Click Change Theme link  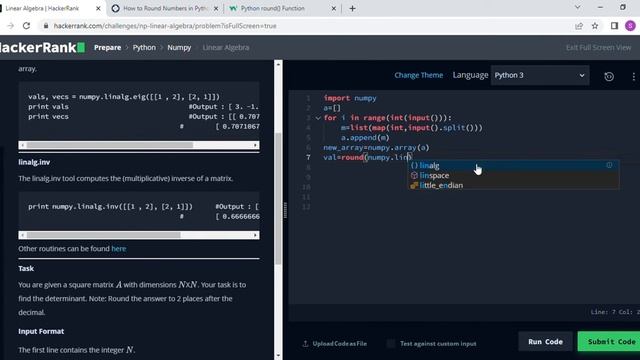pyautogui.click(x=418, y=75)
